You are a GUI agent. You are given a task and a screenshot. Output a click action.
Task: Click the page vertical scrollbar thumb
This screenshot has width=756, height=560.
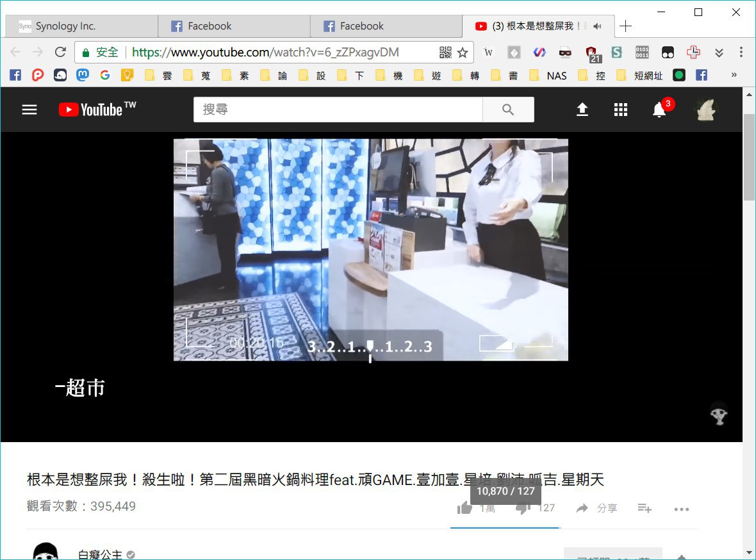click(x=749, y=157)
